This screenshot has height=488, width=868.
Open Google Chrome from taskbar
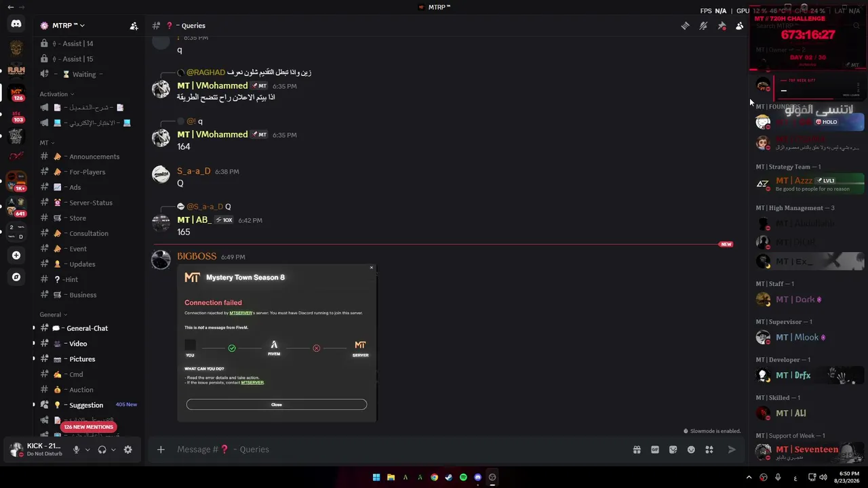click(x=434, y=477)
